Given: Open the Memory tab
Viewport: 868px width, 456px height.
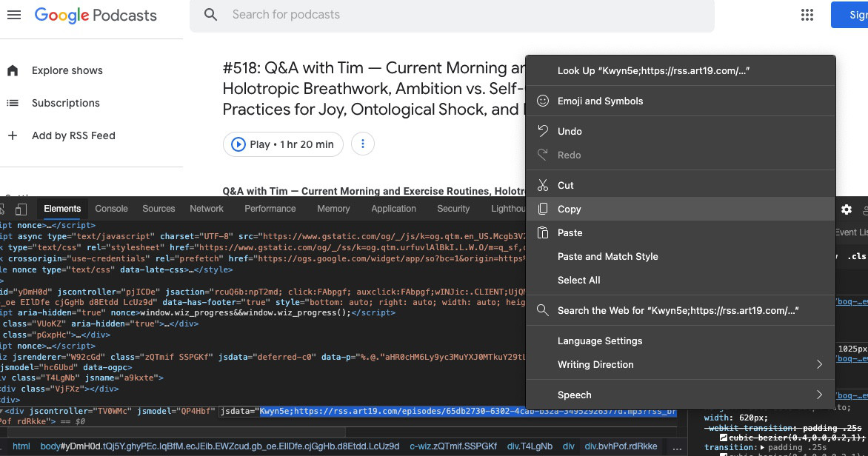Looking at the screenshot, I should 333,209.
